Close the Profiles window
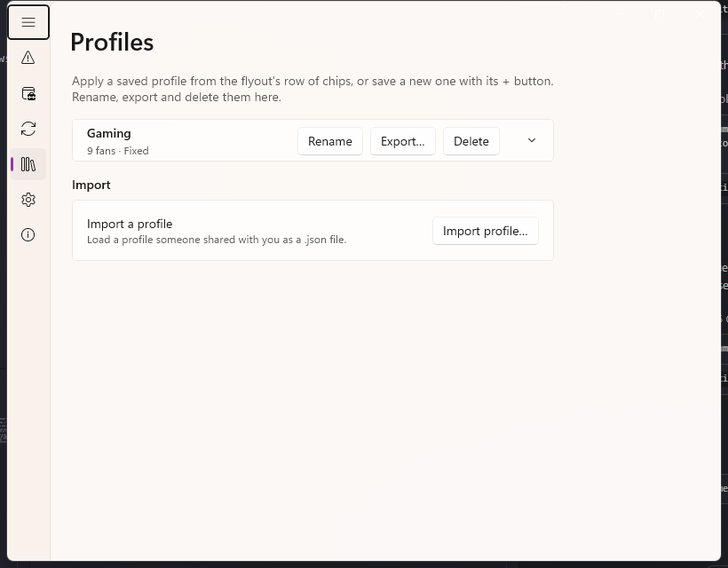 (700, 14)
